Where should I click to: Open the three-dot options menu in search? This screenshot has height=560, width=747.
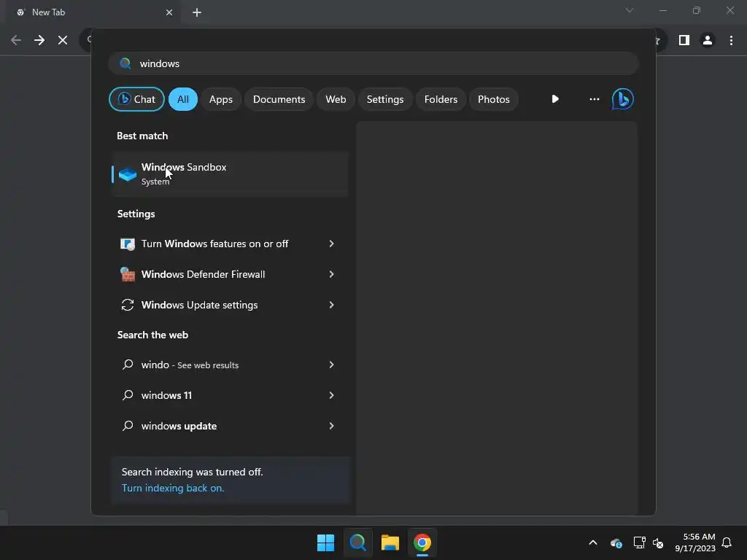tap(594, 99)
